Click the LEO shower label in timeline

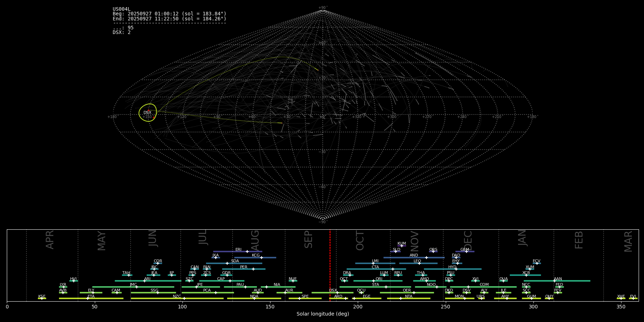[418, 261]
